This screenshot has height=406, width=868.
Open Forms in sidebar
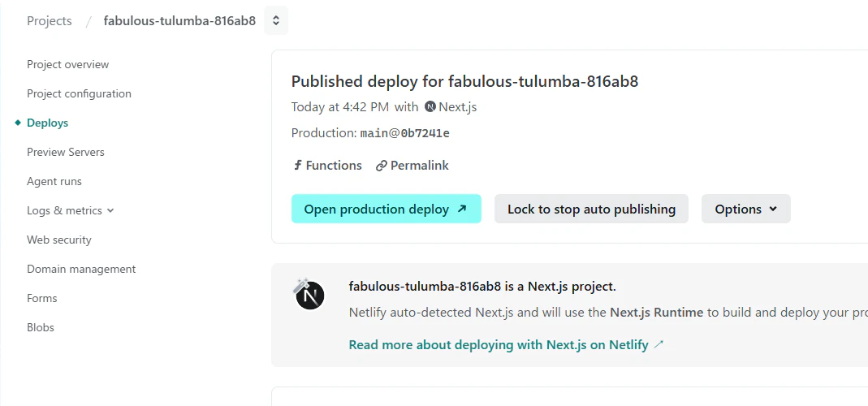click(x=42, y=298)
